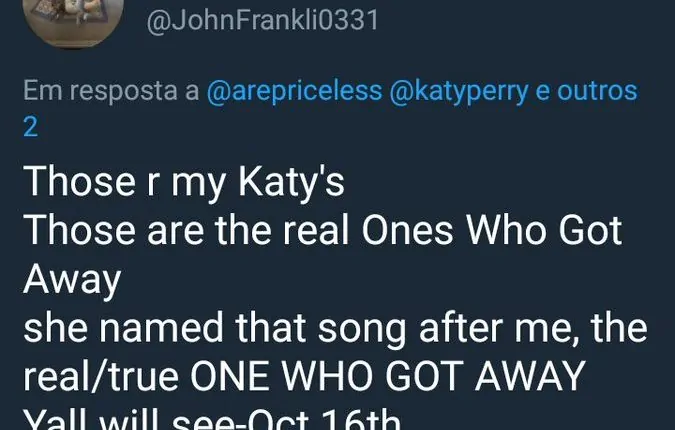Open the @JohnFrankli0331 profile handle
675x430 pixels.
click(x=263, y=20)
